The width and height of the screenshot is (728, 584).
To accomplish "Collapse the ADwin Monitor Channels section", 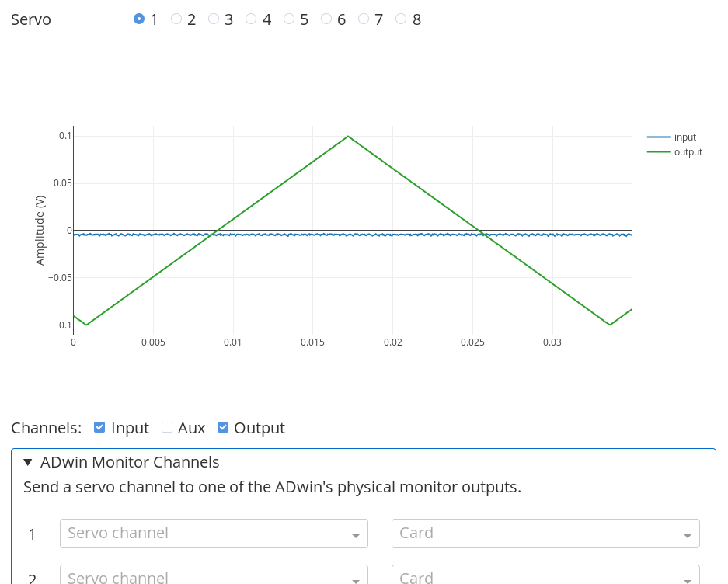I will click(x=28, y=462).
